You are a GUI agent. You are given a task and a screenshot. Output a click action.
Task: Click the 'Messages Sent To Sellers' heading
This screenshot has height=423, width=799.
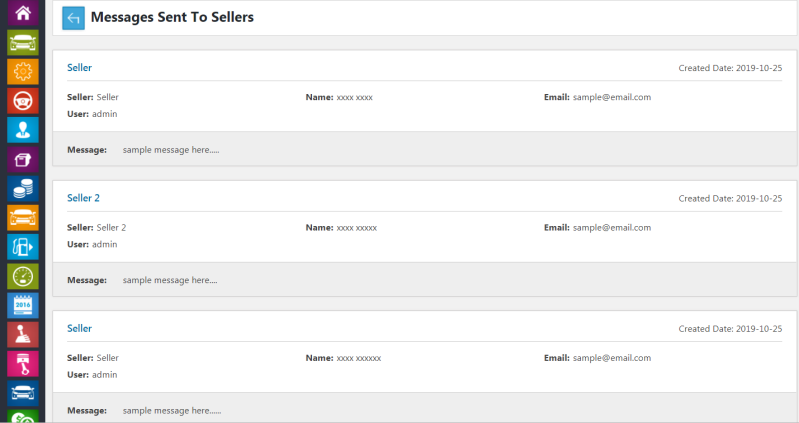(172, 17)
